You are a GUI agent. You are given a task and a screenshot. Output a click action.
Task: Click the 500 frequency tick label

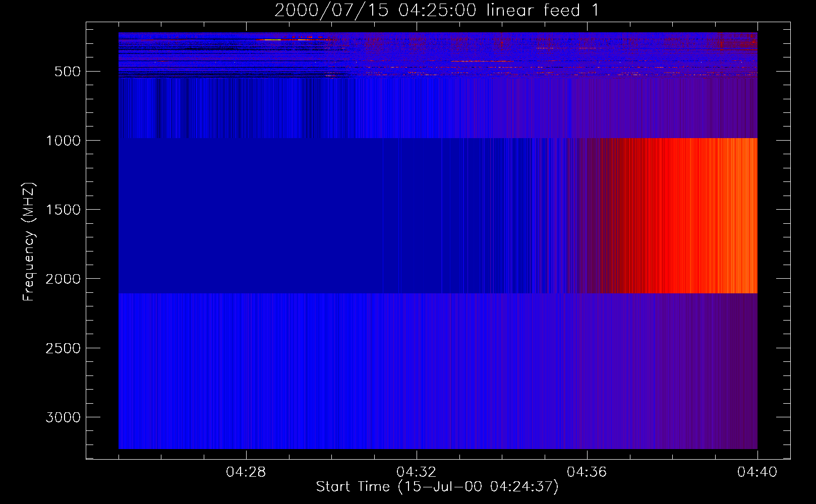pos(67,72)
